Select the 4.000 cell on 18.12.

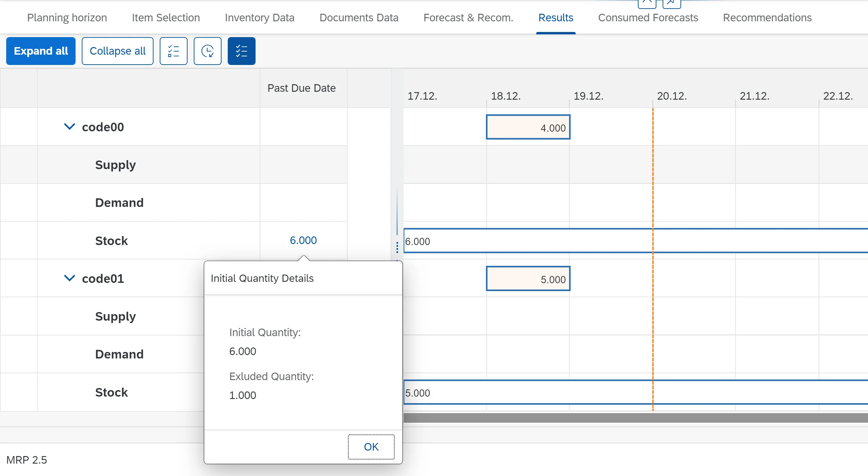pyautogui.click(x=528, y=127)
